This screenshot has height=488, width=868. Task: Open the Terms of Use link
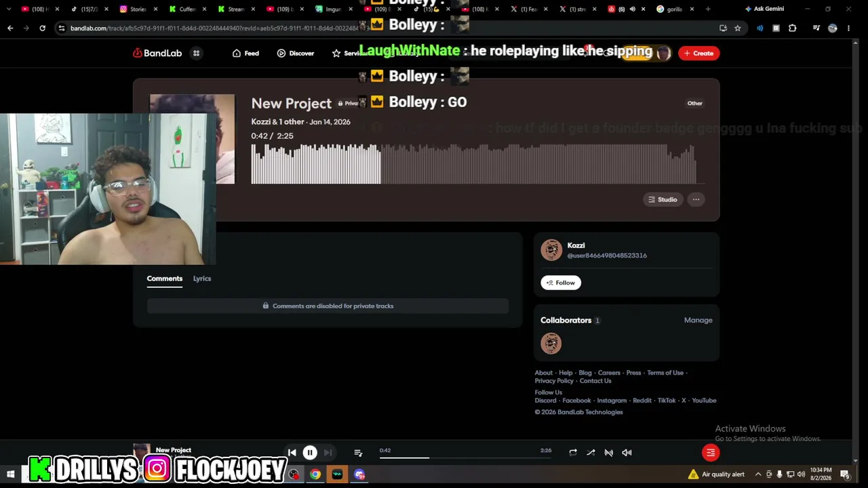[665, 373]
